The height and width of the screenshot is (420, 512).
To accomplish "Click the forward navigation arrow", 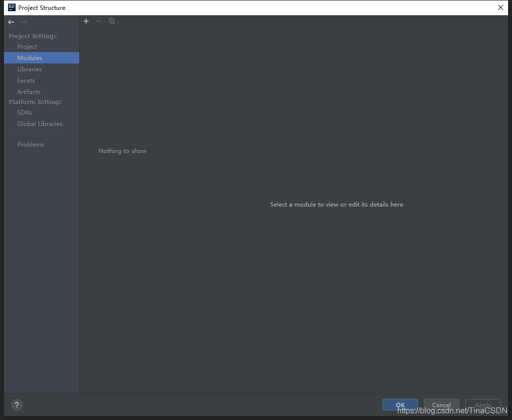I will tap(24, 22).
